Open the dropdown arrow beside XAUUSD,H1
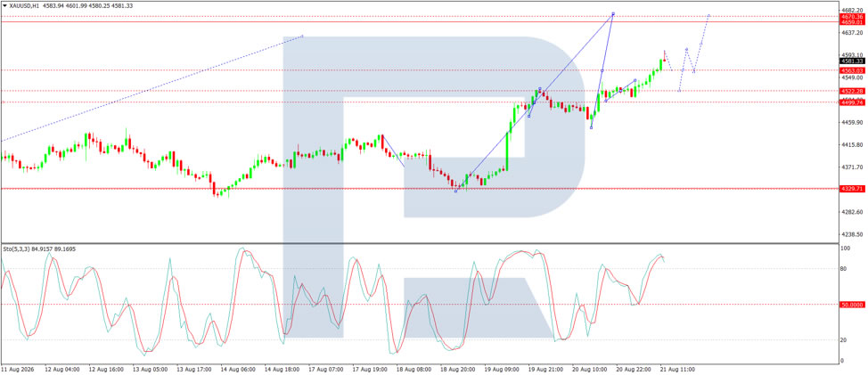The height and width of the screenshot is (375, 868). pos(5,4)
